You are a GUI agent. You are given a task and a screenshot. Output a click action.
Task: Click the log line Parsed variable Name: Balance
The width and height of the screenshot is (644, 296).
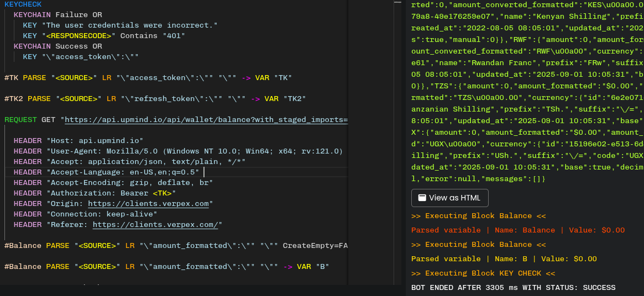click(x=517, y=230)
